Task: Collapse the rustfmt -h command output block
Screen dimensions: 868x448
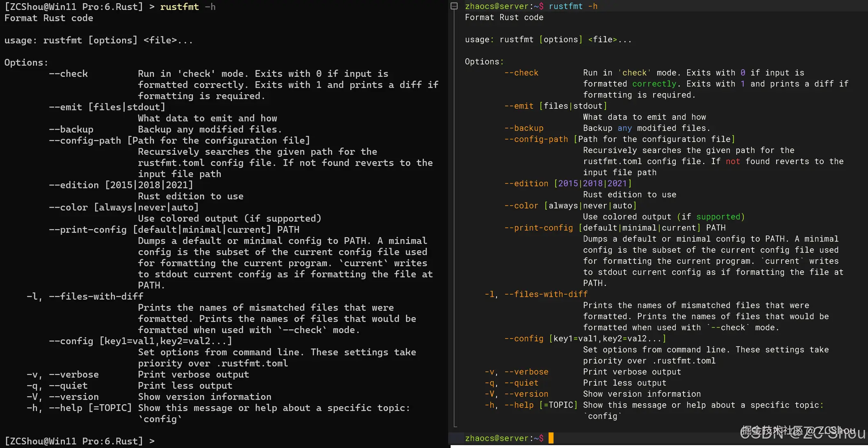Action: click(454, 6)
